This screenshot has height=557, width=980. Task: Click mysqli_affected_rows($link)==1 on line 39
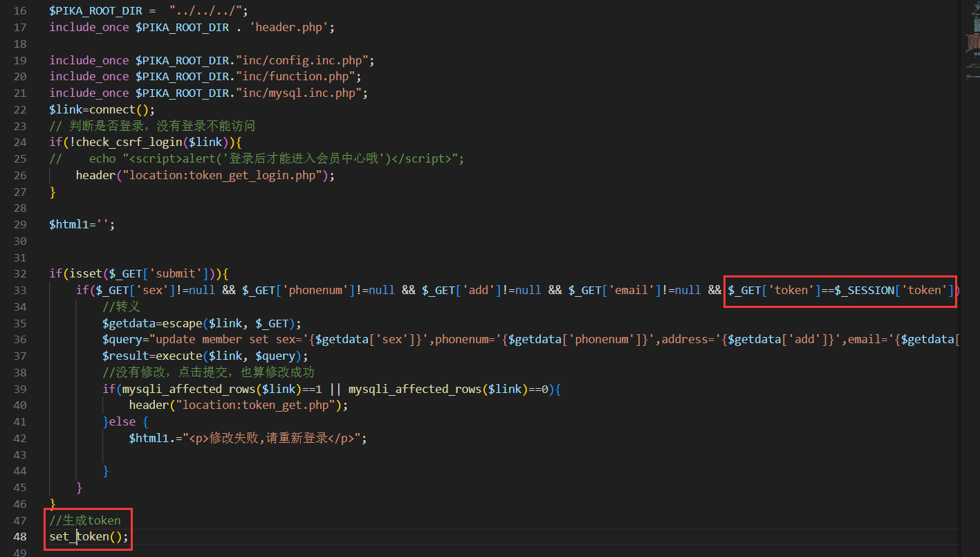pos(222,389)
